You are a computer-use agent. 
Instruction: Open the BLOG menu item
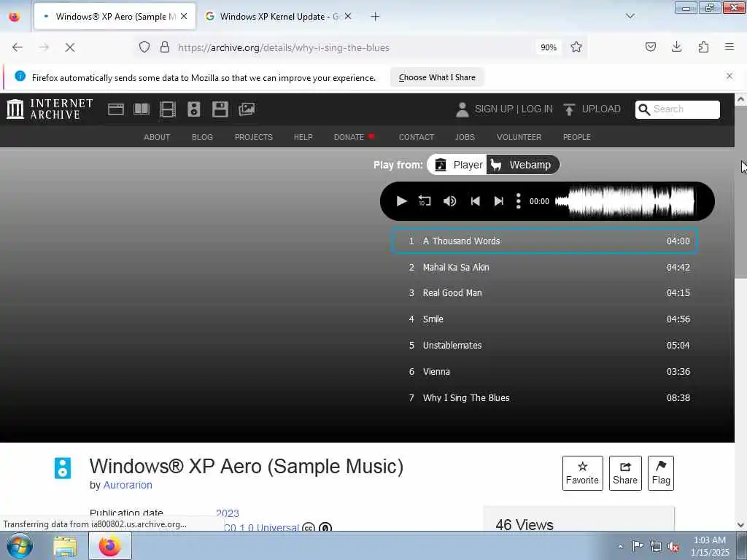[x=202, y=137]
